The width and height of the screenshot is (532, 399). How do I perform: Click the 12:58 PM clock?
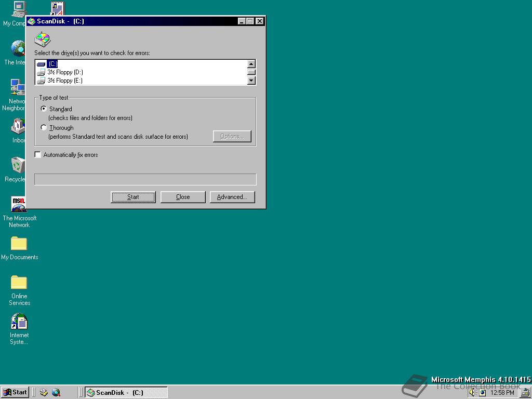(x=502, y=393)
